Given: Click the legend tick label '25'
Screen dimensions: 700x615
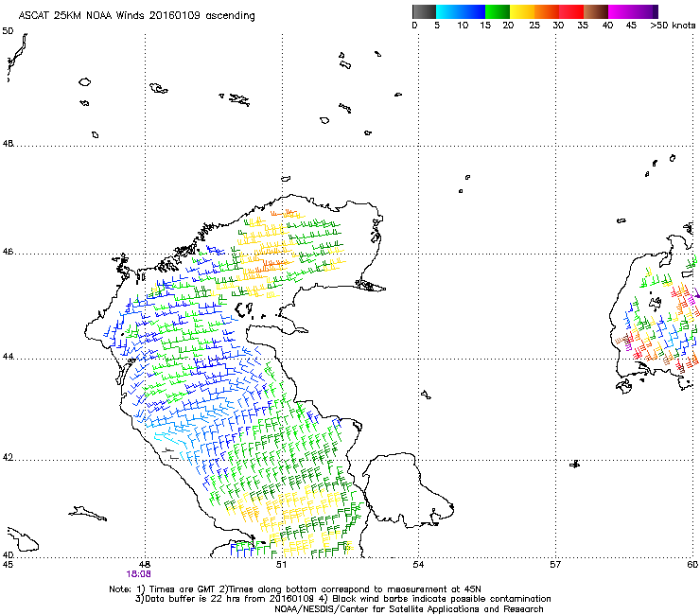Looking at the screenshot, I should (534, 26).
